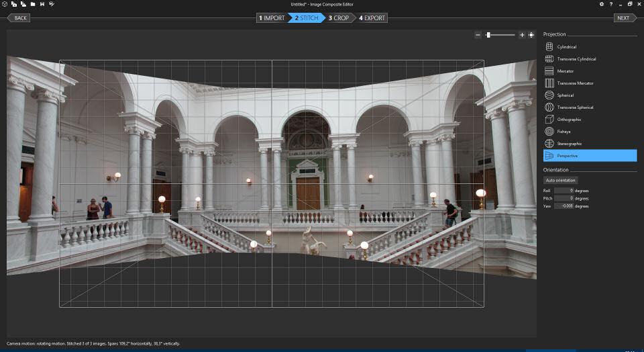Viewport: 644px width, 352px height.
Task: Select Transverse Mercator projection option
Action: [x=575, y=83]
